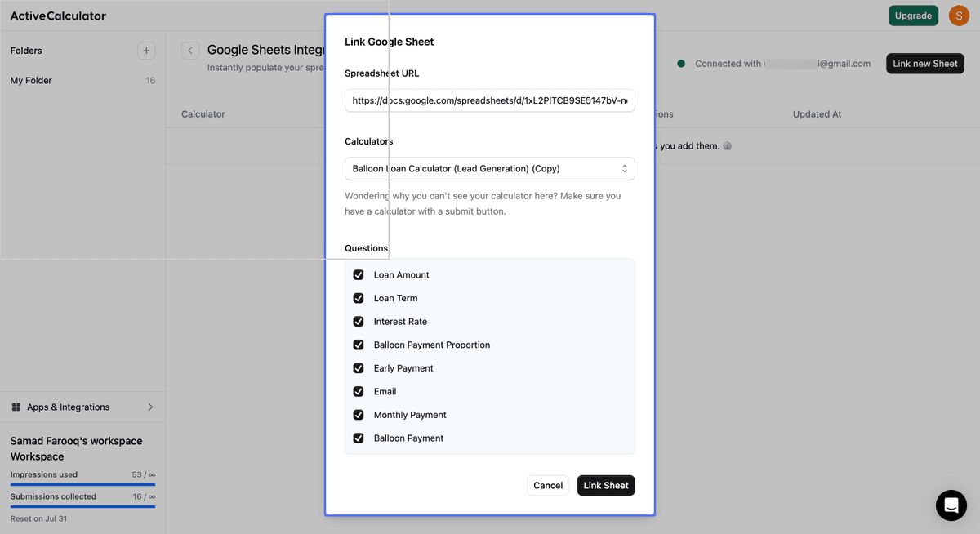980x534 pixels.
Task: Open Apps & Integrations menu item
Action: pos(82,407)
